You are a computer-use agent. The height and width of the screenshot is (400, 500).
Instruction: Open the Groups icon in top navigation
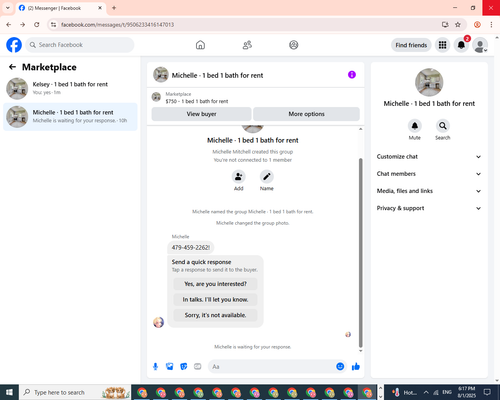(294, 45)
